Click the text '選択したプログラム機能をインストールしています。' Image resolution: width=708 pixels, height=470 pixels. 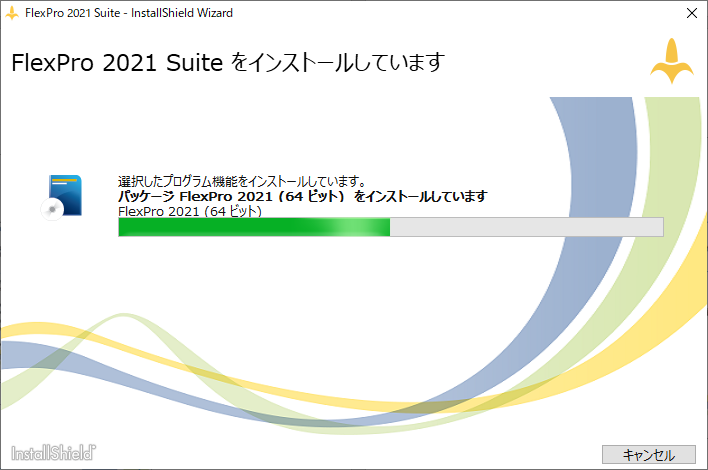point(242,181)
